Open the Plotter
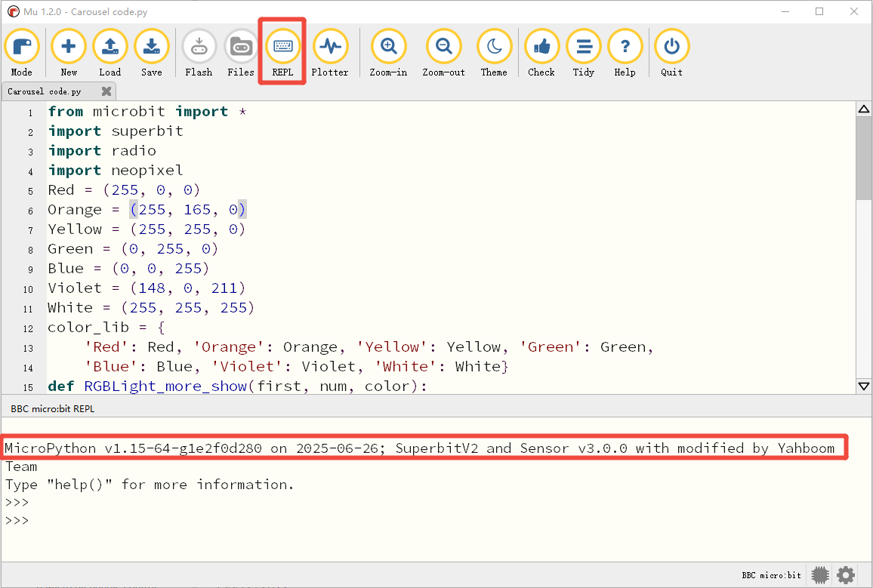Image resolution: width=873 pixels, height=588 pixels. [329, 54]
